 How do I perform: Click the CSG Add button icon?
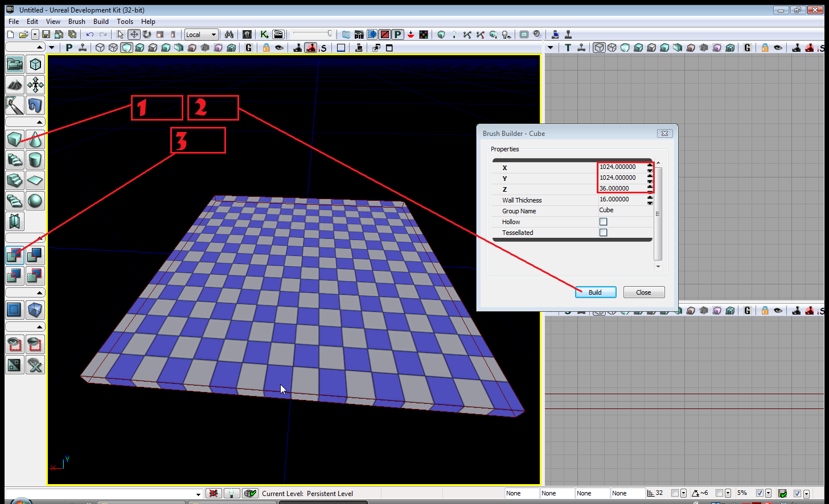click(15, 255)
